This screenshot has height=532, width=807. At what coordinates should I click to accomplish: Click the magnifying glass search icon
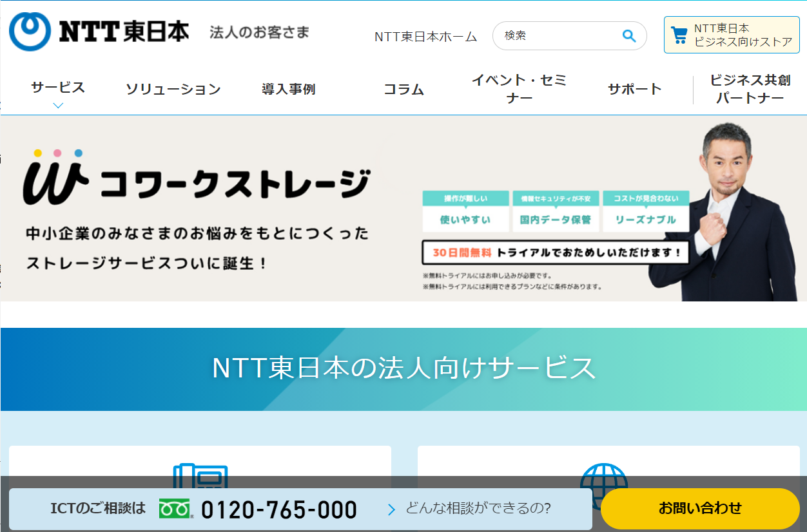coord(628,36)
